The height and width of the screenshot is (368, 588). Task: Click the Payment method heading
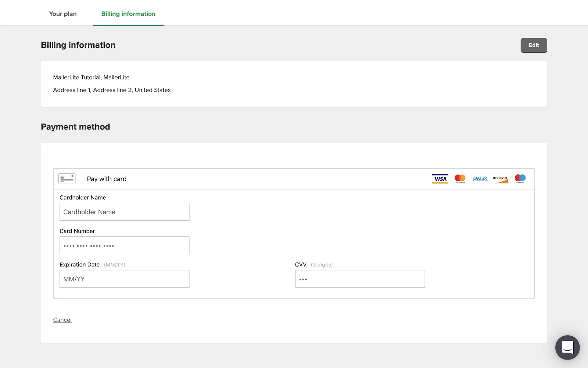pos(75,127)
